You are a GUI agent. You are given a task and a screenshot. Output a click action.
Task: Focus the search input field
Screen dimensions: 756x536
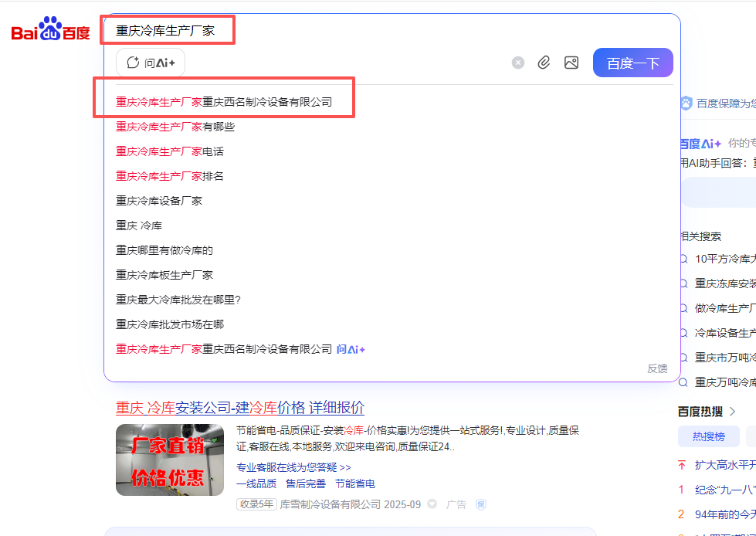(x=347, y=31)
